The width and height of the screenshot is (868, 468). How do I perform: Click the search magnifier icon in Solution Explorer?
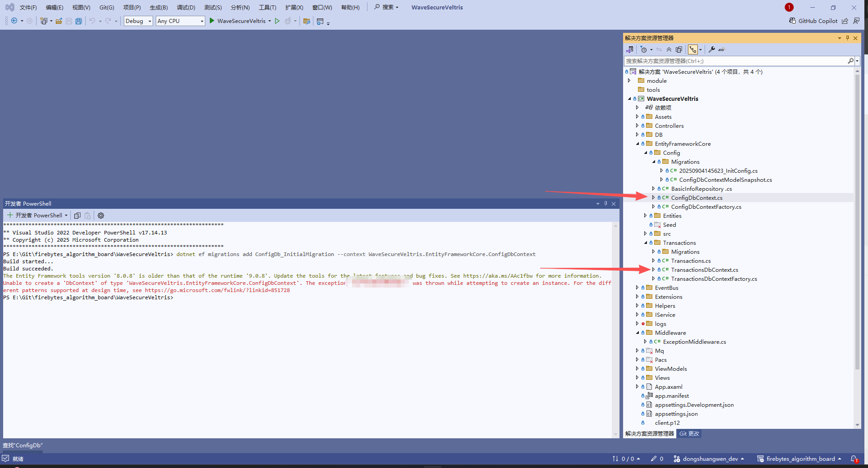click(x=850, y=61)
